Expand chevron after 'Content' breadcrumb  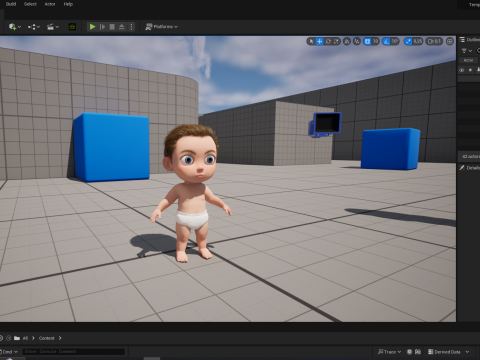(60, 338)
